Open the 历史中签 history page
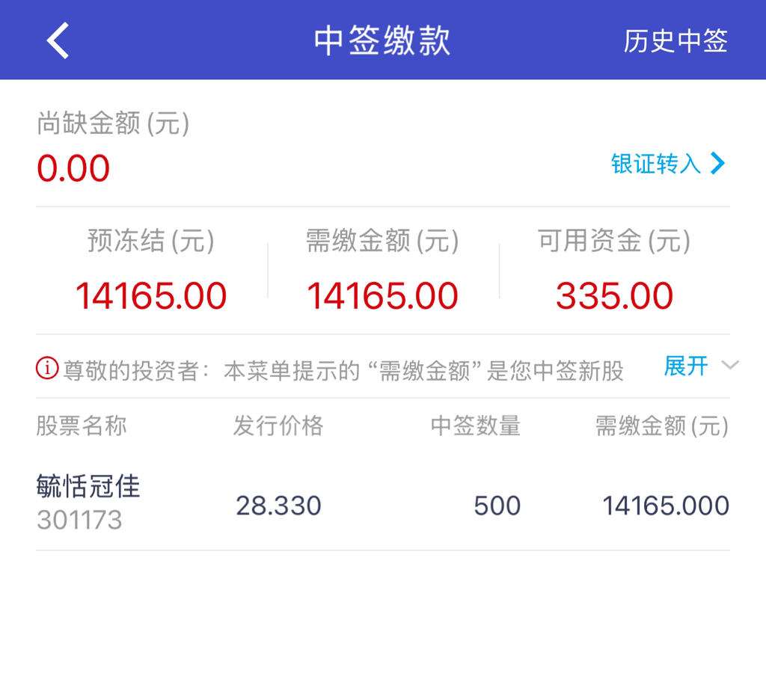Image resolution: width=766 pixels, height=700 pixels. click(x=675, y=41)
